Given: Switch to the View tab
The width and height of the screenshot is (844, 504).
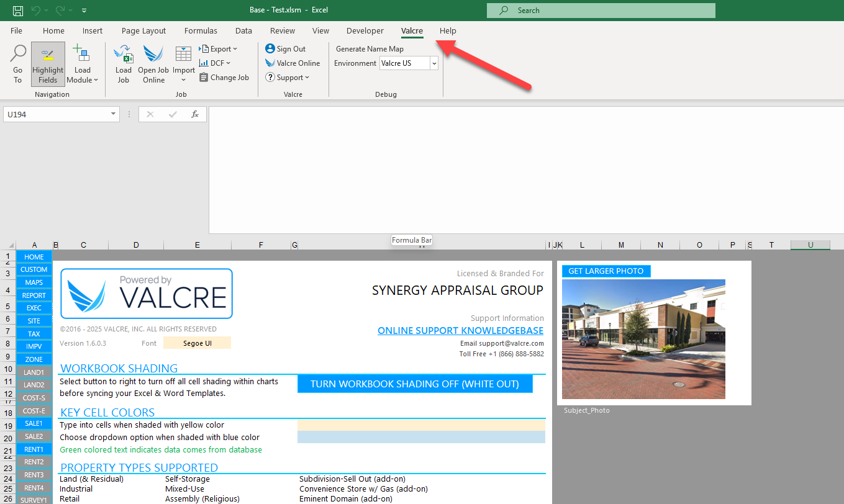Looking at the screenshot, I should 320,31.
